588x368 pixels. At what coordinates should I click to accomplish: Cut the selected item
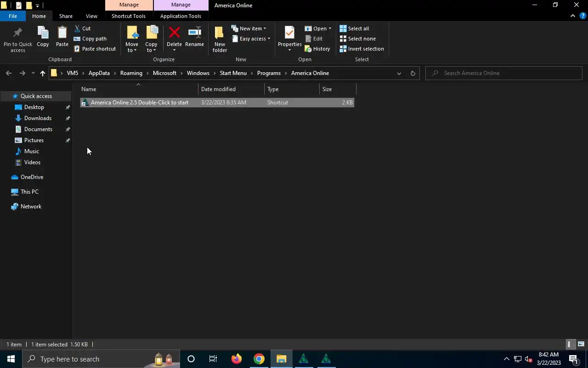click(82, 29)
